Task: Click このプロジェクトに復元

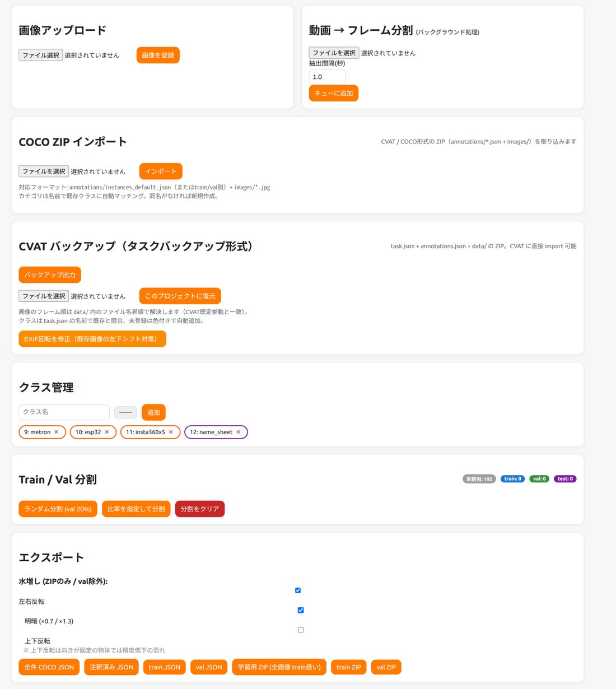Action: [x=180, y=296]
